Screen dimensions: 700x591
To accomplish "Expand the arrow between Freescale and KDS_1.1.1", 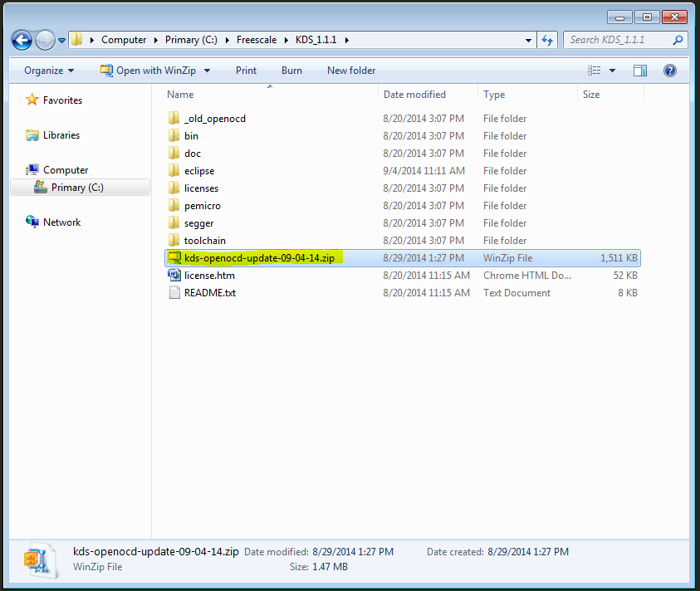I will [286, 40].
